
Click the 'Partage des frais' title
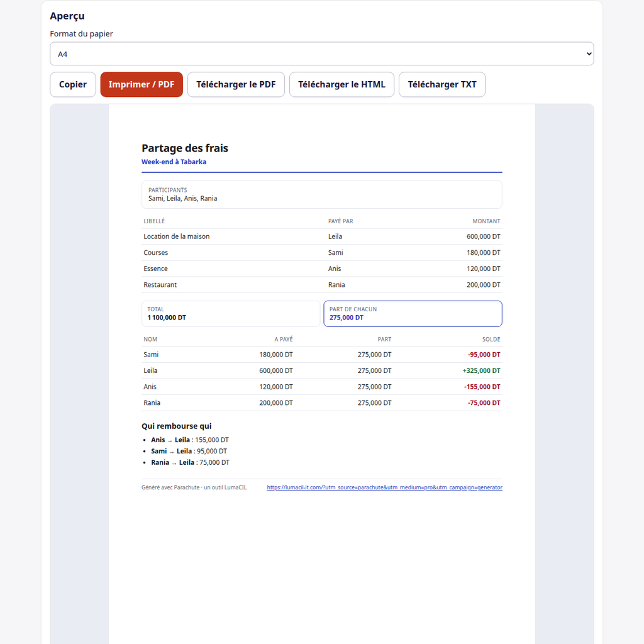coord(185,148)
